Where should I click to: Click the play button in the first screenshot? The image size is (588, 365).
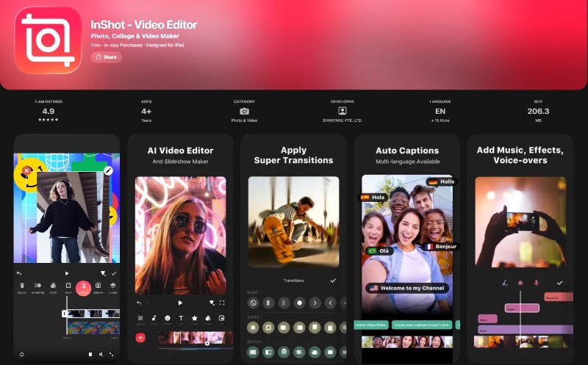(x=67, y=273)
